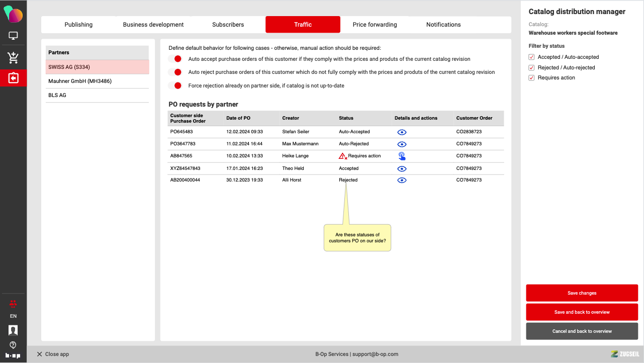Viewport: 644px width, 363px height.
Task: Click the Save changes button
Action: pos(582,293)
